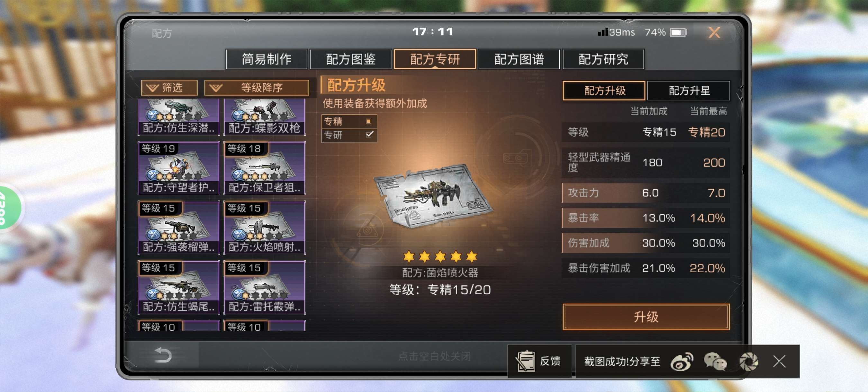Select recipe 配方:火焰喷射 level 15

[265, 228]
